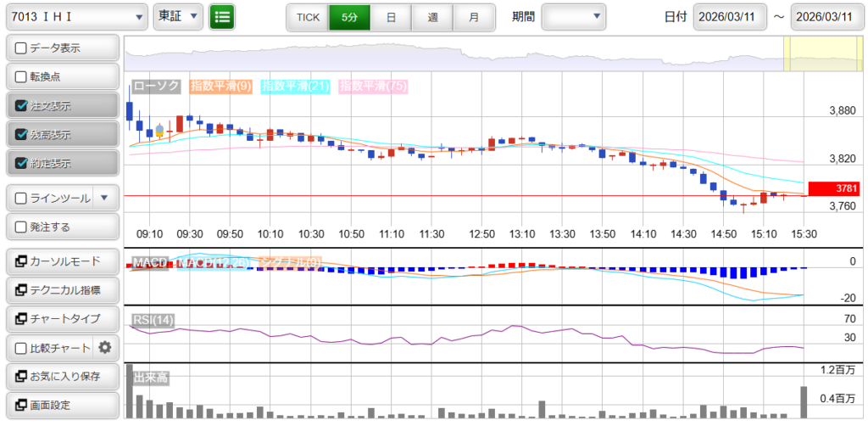Open Cursor Mode (カーソルモード) panel

[x=62, y=261]
